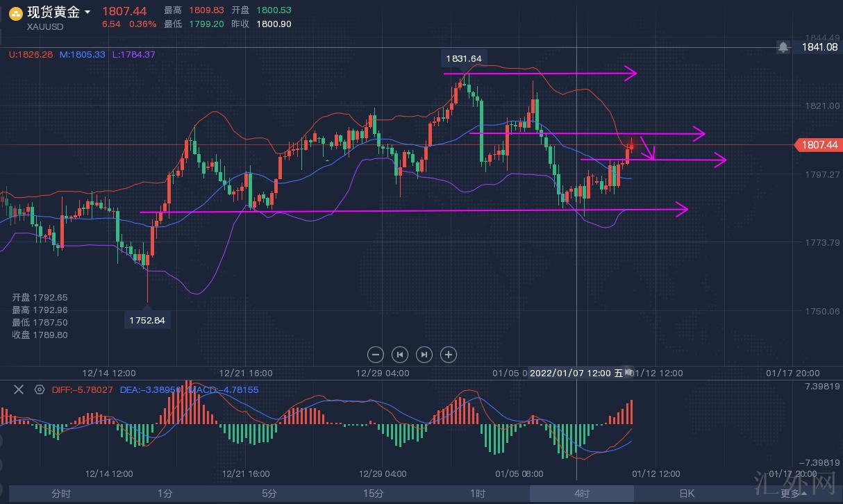This screenshot has width=843, height=504.
Task: Click the gold coin symbol icon
Action: pos(15,12)
